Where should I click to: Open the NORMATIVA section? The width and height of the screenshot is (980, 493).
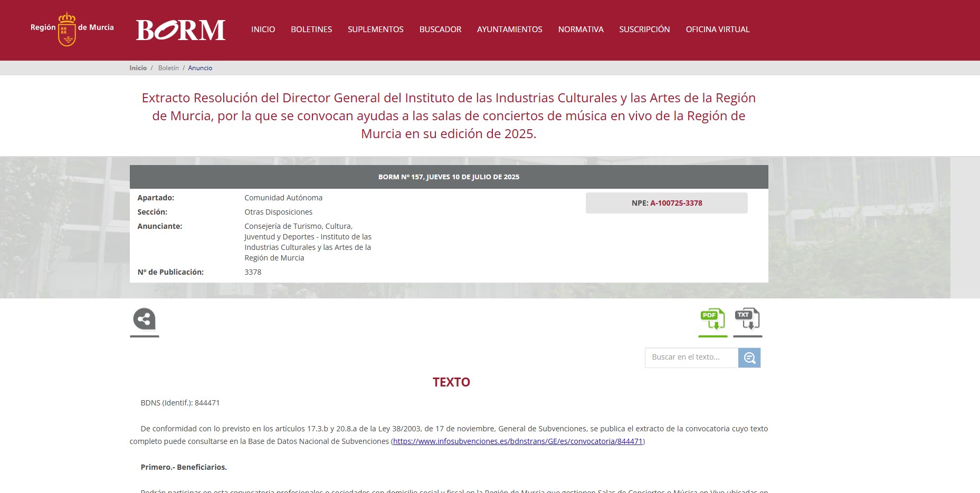click(x=581, y=30)
